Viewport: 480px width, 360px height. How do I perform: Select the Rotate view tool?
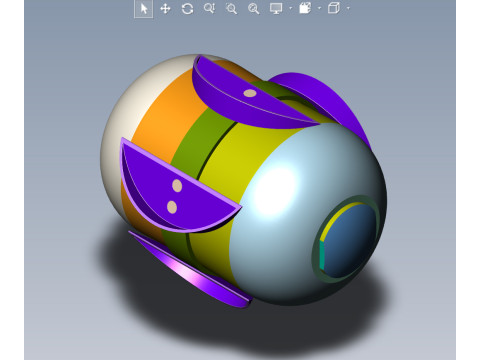(187, 9)
